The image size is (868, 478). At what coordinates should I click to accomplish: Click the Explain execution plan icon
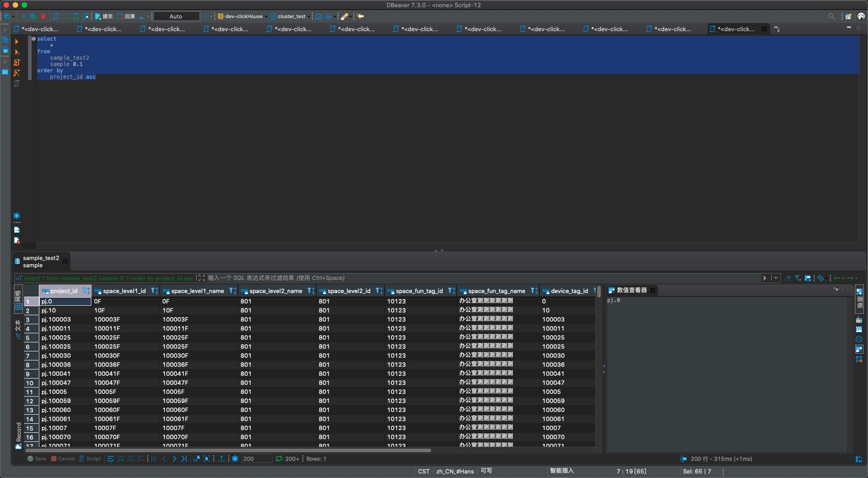[17, 83]
